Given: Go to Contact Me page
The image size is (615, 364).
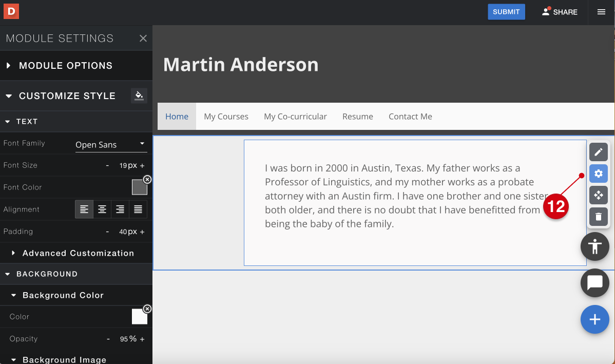Looking at the screenshot, I should pos(410,117).
